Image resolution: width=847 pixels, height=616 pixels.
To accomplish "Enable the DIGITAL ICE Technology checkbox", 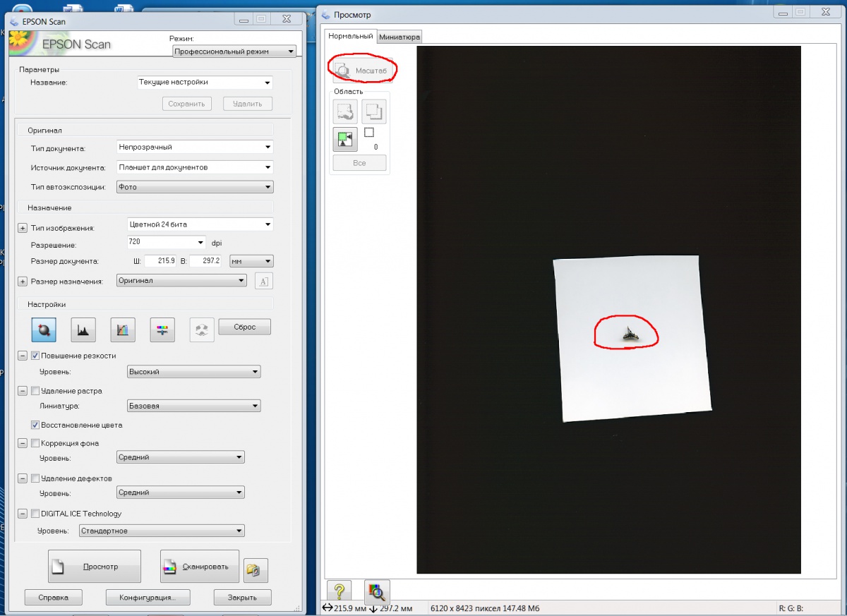I will pyautogui.click(x=35, y=514).
